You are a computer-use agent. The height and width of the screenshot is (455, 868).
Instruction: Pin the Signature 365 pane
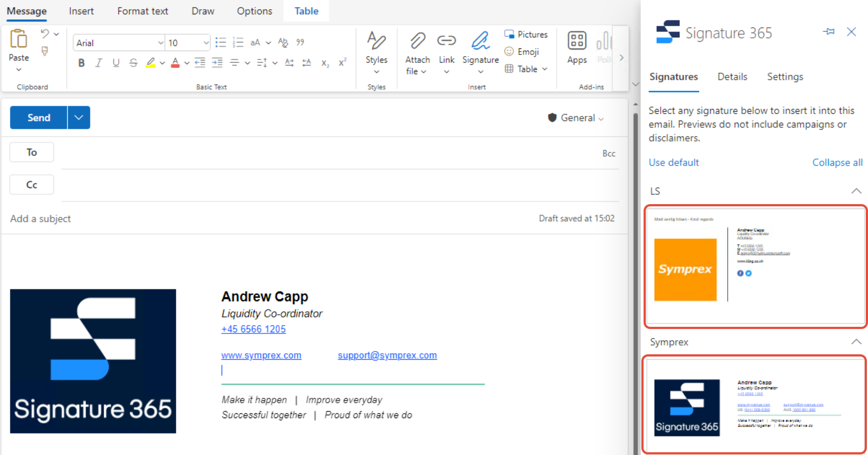pyautogui.click(x=828, y=32)
